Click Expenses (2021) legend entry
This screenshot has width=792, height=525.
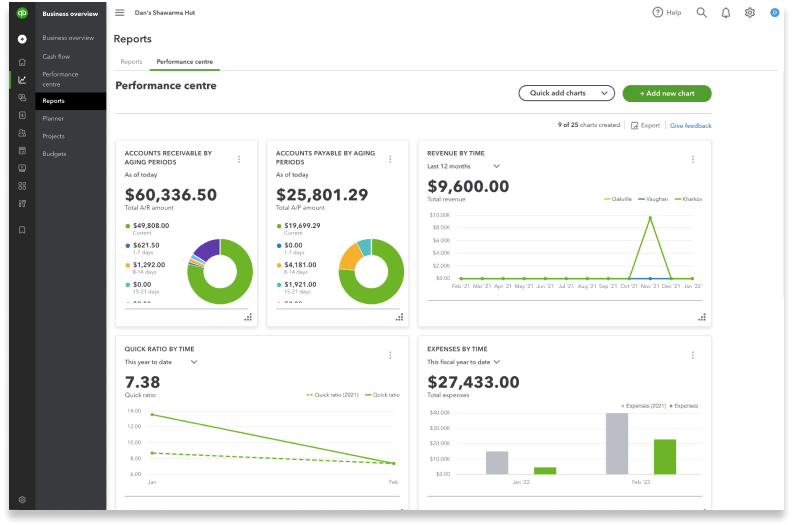(x=643, y=406)
